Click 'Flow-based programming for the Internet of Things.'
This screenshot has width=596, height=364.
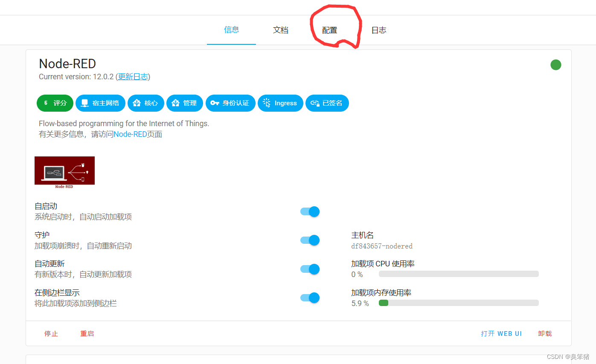pos(124,124)
